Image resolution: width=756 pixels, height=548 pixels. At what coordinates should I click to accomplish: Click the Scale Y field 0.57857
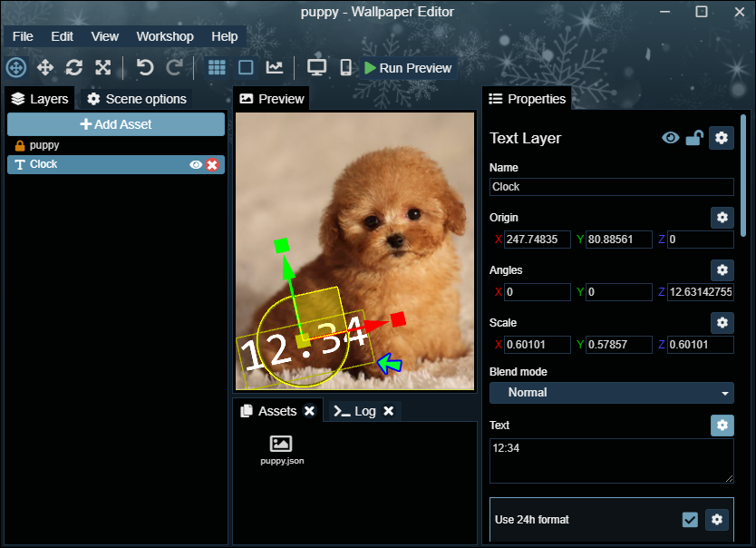click(x=618, y=345)
